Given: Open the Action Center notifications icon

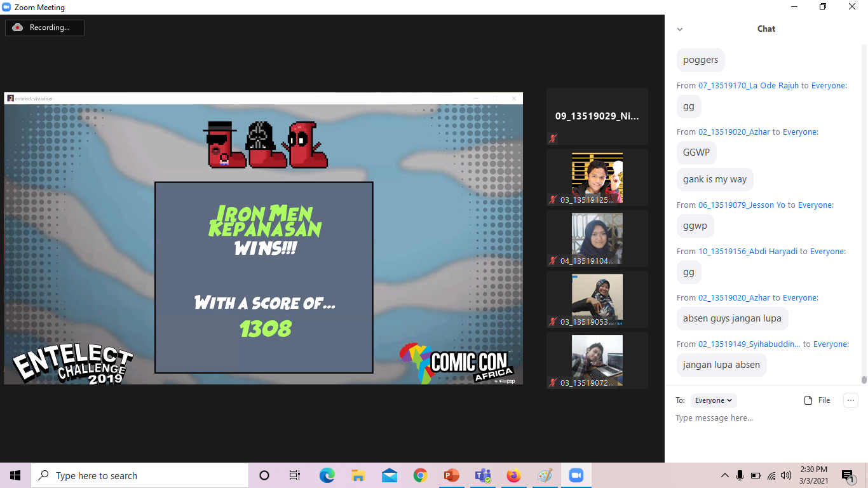Looking at the screenshot, I should point(848,475).
